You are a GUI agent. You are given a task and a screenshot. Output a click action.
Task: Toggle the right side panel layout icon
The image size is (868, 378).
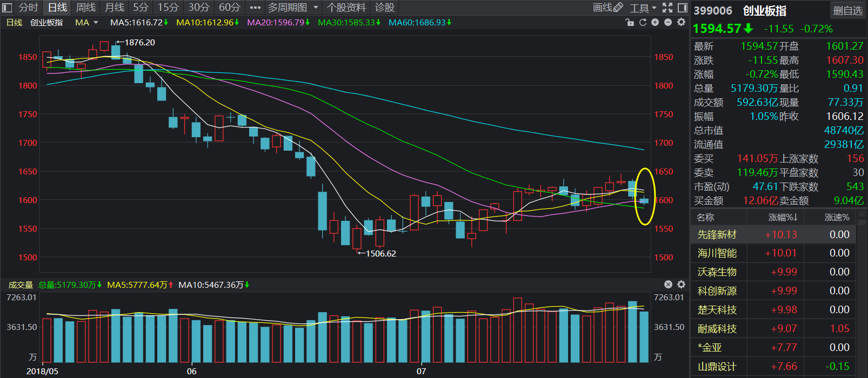(x=683, y=8)
